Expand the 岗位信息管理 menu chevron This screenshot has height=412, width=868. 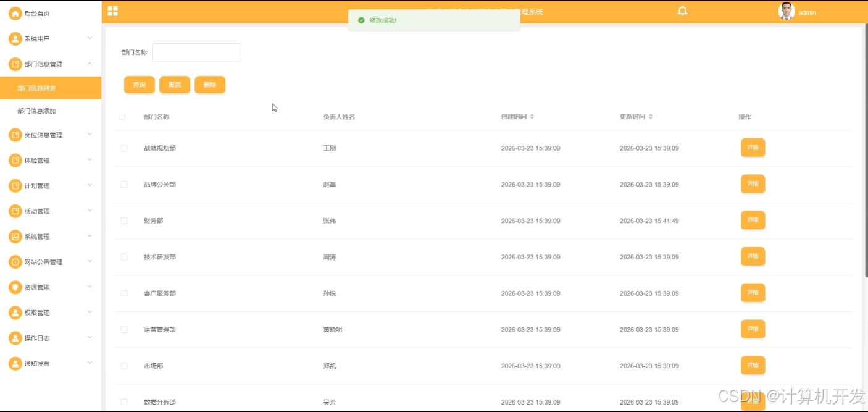[x=90, y=134]
